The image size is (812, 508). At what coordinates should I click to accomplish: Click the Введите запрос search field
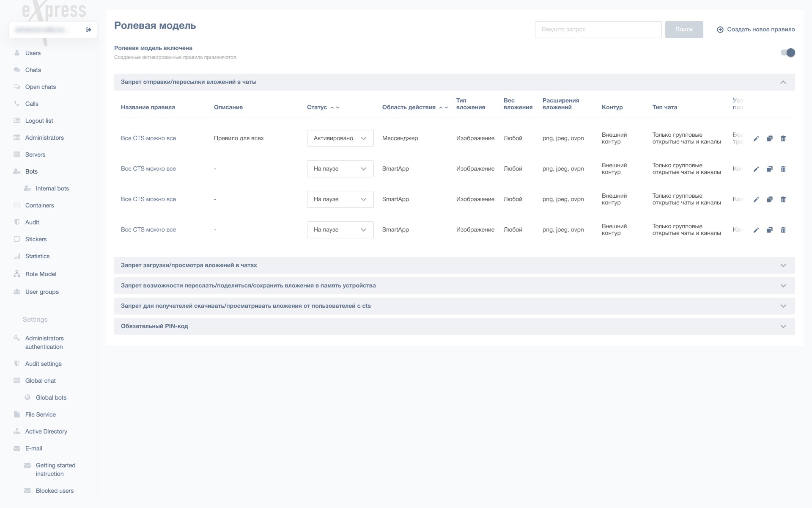click(x=598, y=30)
